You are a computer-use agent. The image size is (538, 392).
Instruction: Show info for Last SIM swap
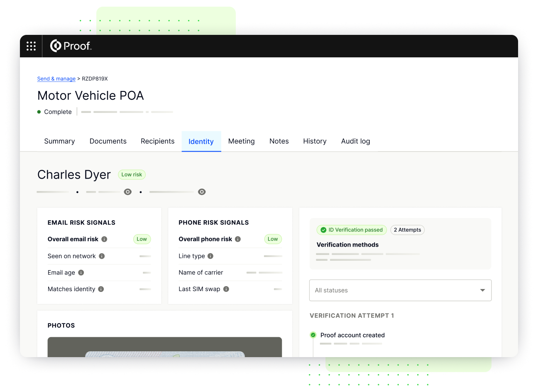[x=226, y=289]
